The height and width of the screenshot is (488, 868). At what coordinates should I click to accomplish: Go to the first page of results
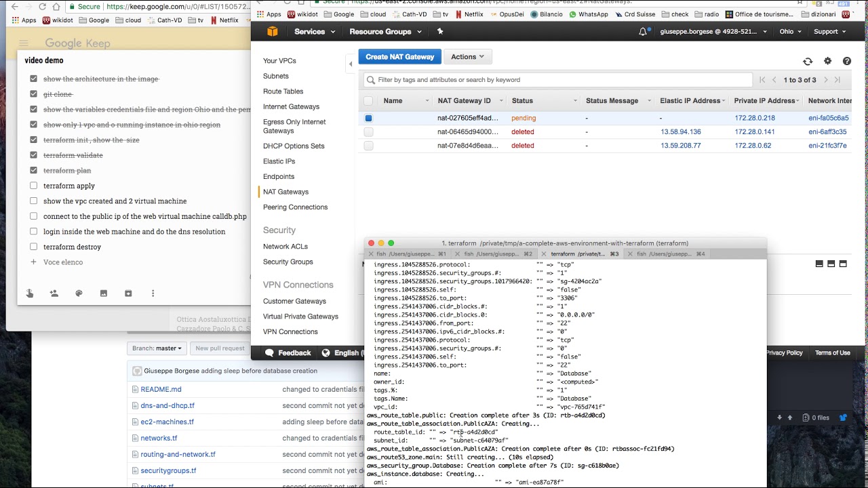tap(762, 80)
